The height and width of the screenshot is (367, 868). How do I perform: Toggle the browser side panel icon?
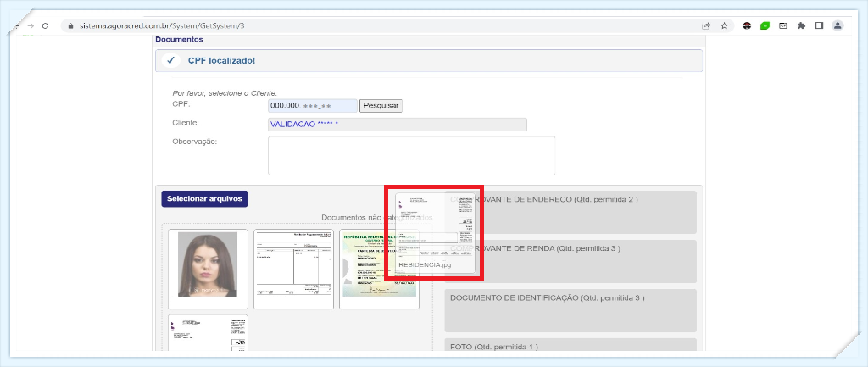(x=819, y=25)
